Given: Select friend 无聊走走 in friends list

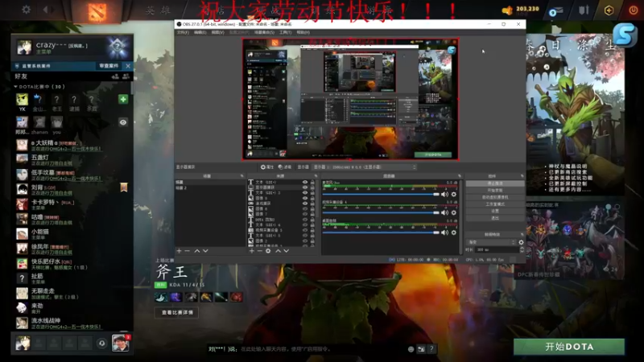Looking at the screenshot, I should [x=73, y=293].
